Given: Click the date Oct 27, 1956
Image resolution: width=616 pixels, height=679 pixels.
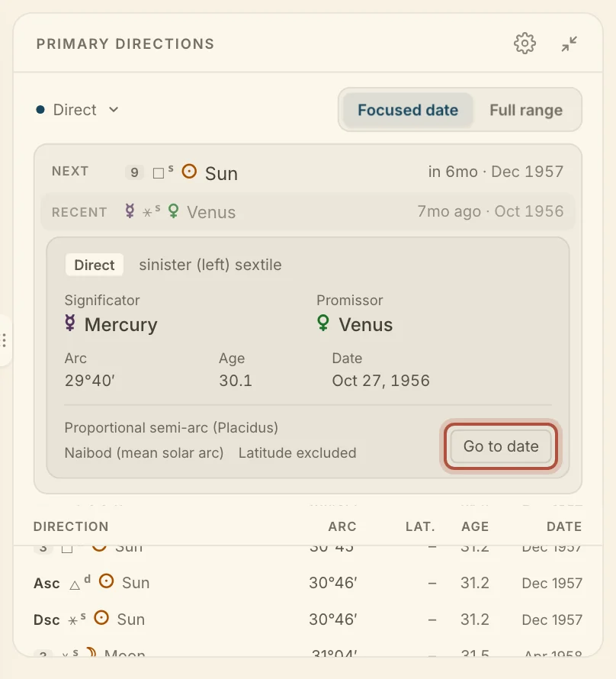Looking at the screenshot, I should pyautogui.click(x=380, y=381).
